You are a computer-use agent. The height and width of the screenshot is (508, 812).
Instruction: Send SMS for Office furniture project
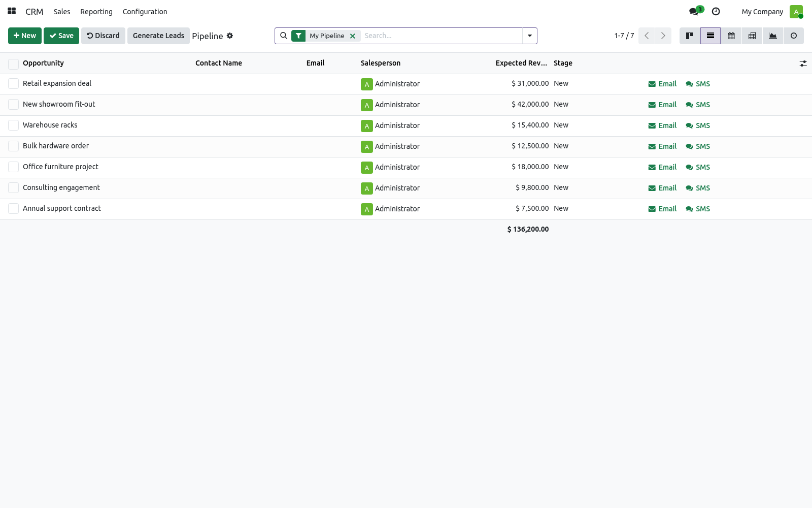pos(698,167)
